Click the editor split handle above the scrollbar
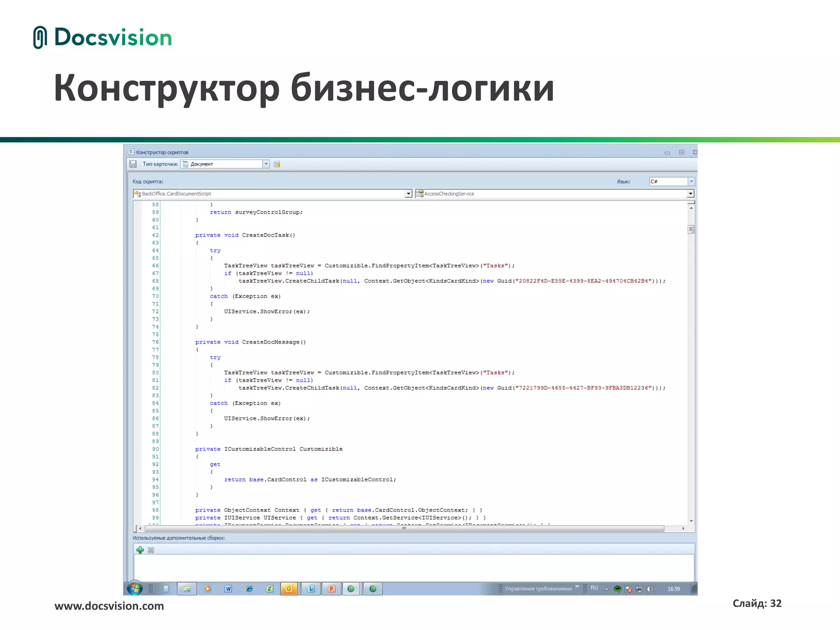The height and width of the screenshot is (630, 840). coord(691,203)
